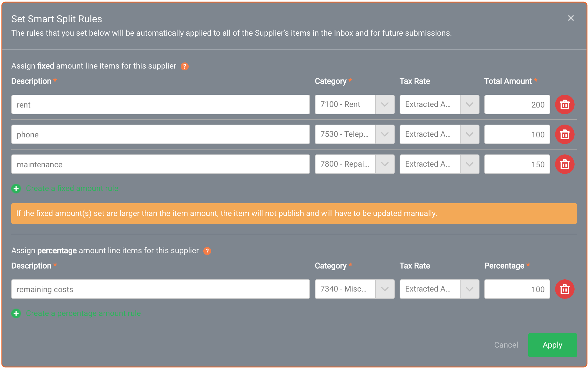The width and height of the screenshot is (588, 368).
Task: Click the Apply button
Action: [x=552, y=345]
